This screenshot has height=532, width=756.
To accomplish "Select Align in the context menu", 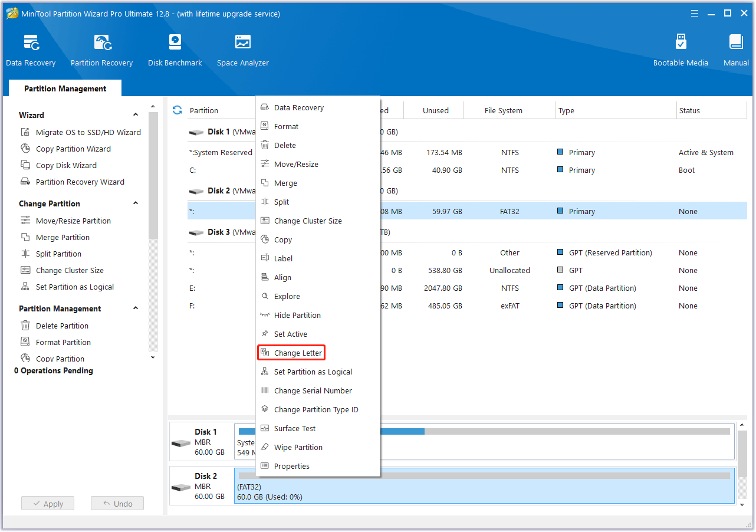I will click(318, 277).
